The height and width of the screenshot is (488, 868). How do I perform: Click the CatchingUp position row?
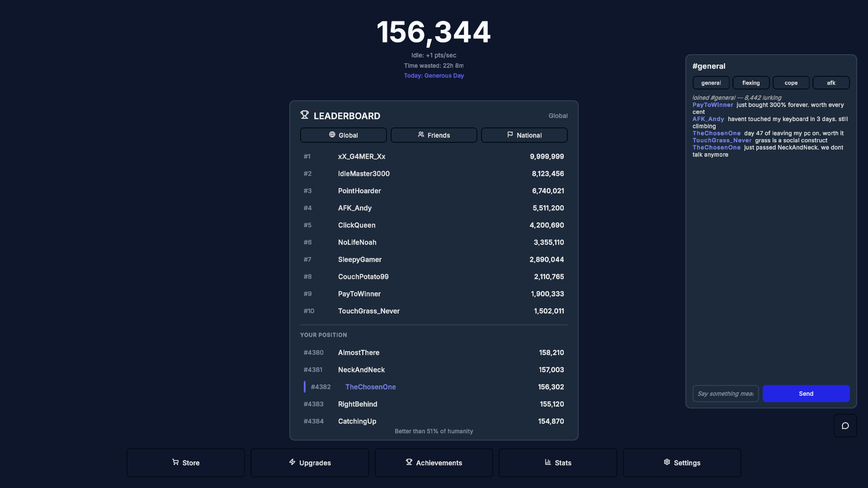click(x=434, y=421)
